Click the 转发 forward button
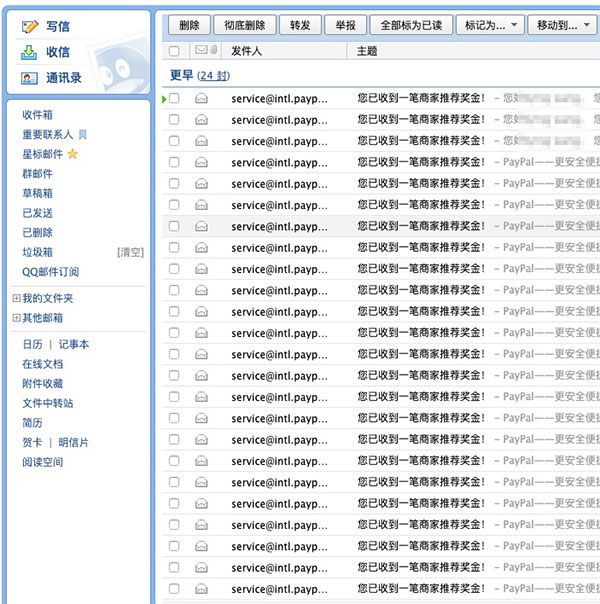The height and width of the screenshot is (604, 600). (300, 25)
